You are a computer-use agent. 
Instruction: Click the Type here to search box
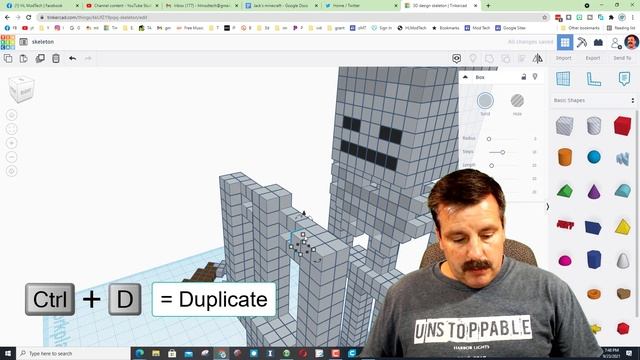(73, 353)
